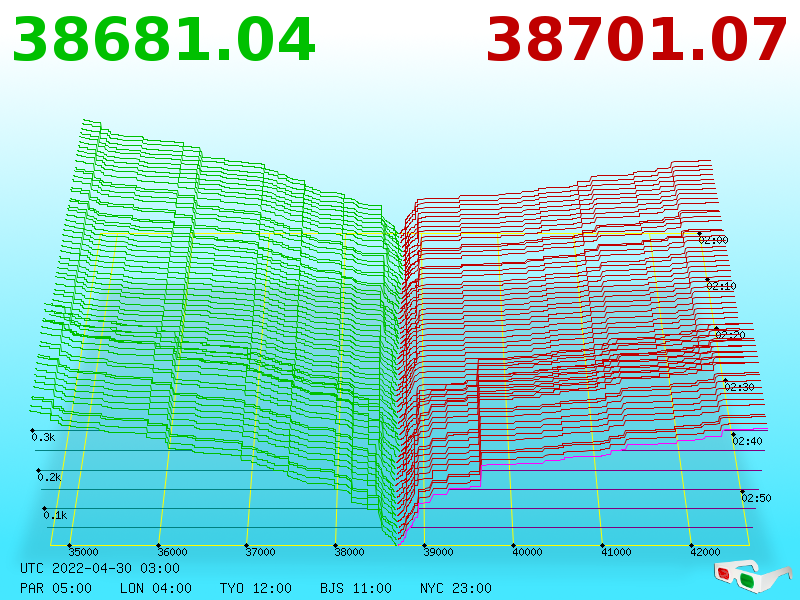Viewport: 800px width, 600px height.
Task: Click the 36000 price axis label
Action: click(172, 552)
